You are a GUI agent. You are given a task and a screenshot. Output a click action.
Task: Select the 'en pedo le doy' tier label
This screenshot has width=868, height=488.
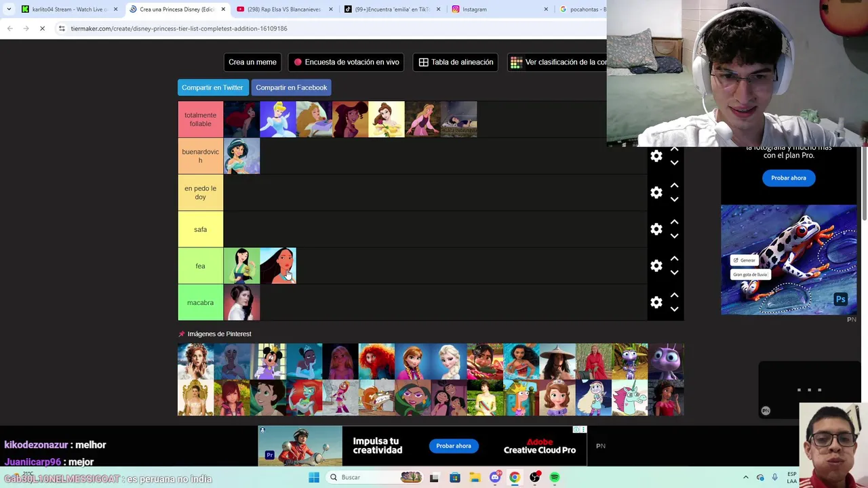200,192
